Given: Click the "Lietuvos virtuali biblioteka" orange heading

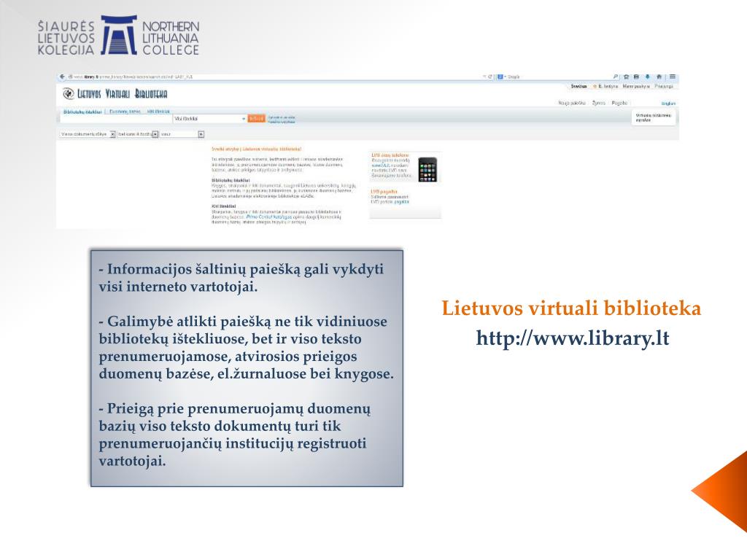Looking at the screenshot, I should pos(571,308).
